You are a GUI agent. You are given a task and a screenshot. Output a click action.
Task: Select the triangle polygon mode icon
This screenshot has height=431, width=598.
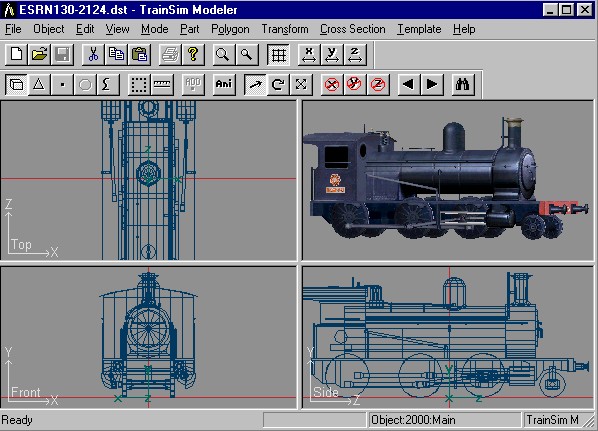(39, 84)
